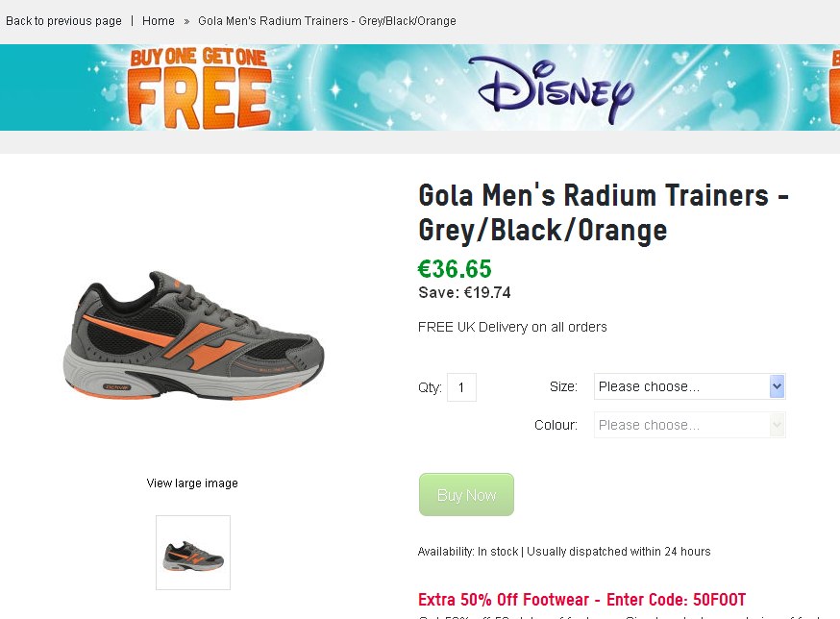This screenshot has width=840, height=619.
Task: Click the blue arrow on the Size selector
Action: [x=777, y=386]
